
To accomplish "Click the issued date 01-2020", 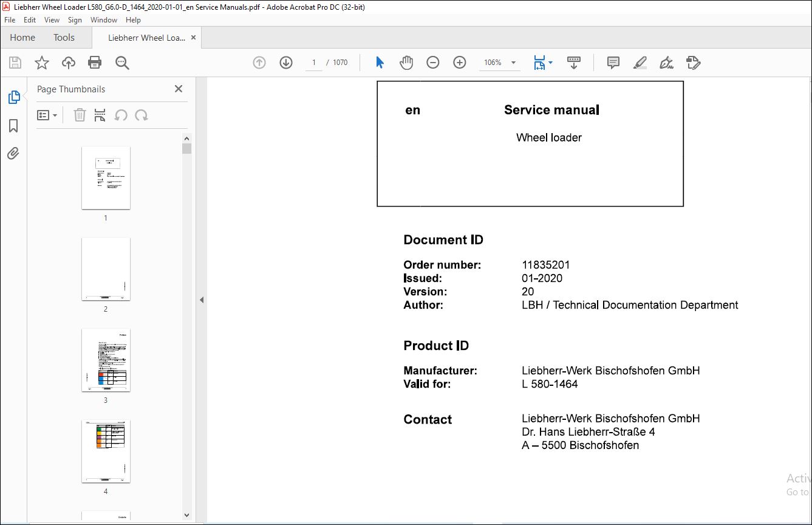I will coord(542,278).
